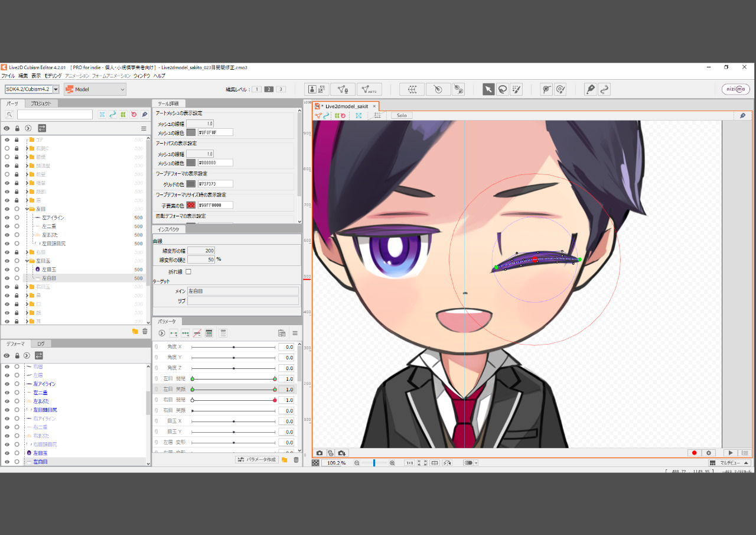Select the Live2dmodel_sakit canvas tab
The width and height of the screenshot is (756, 535).
[x=345, y=106]
